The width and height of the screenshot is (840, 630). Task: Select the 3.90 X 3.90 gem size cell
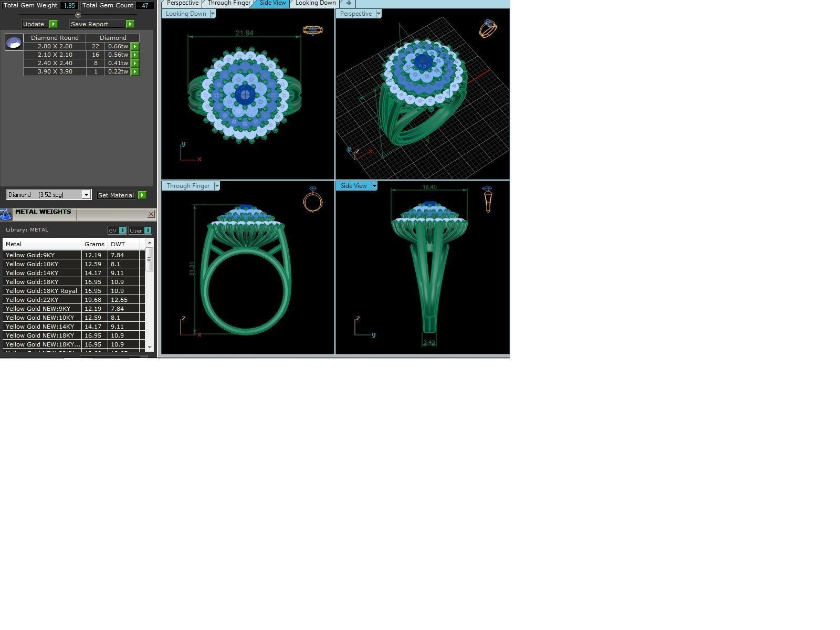[55, 71]
